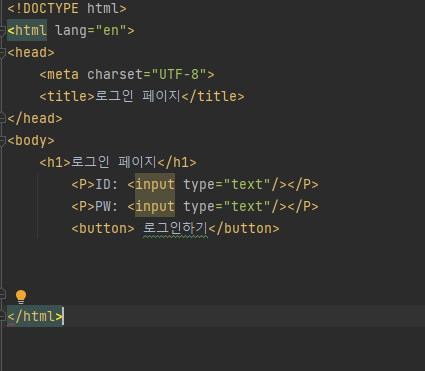Click the input tag on the PW line
Screen dimensions: 425x371
[x=155, y=206]
